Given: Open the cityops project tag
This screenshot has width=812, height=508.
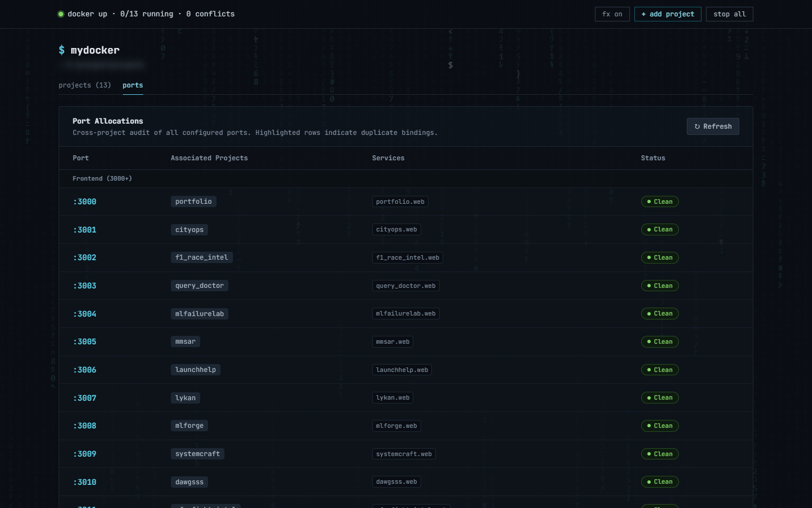Looking at the screenshot, I should tap(189, 230).
